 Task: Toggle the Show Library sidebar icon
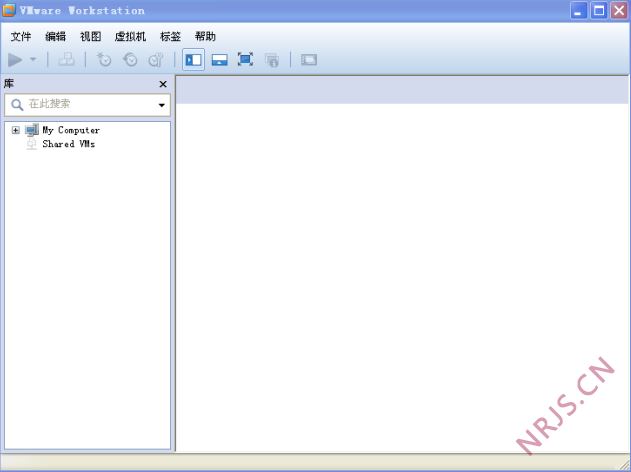click(194, 60)
